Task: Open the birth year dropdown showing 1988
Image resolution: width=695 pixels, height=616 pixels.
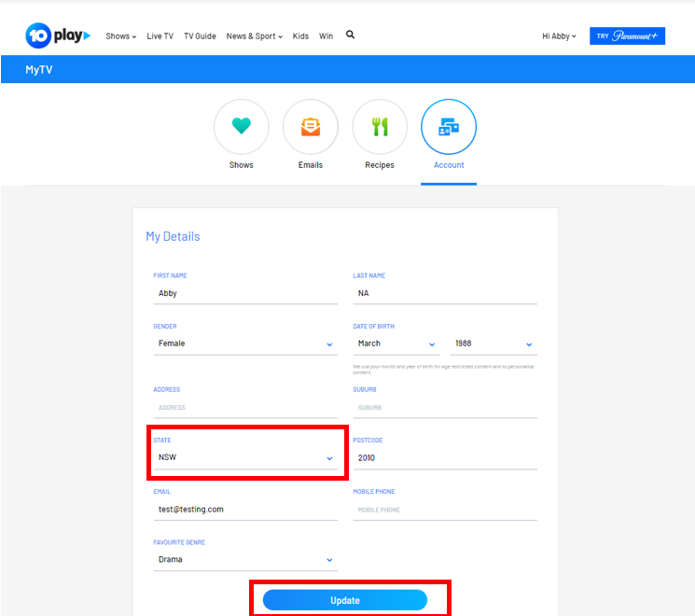Action: click(493, 343)
